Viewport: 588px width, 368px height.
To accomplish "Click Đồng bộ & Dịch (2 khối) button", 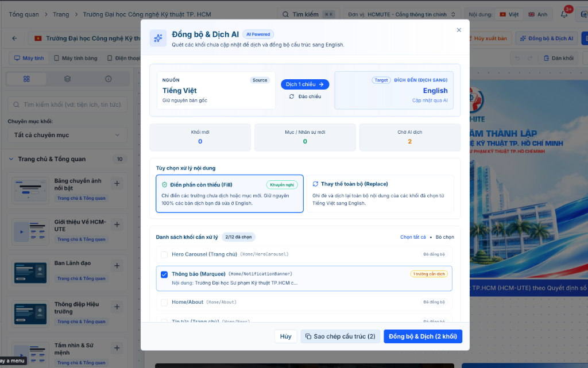I will pos(423,336).
